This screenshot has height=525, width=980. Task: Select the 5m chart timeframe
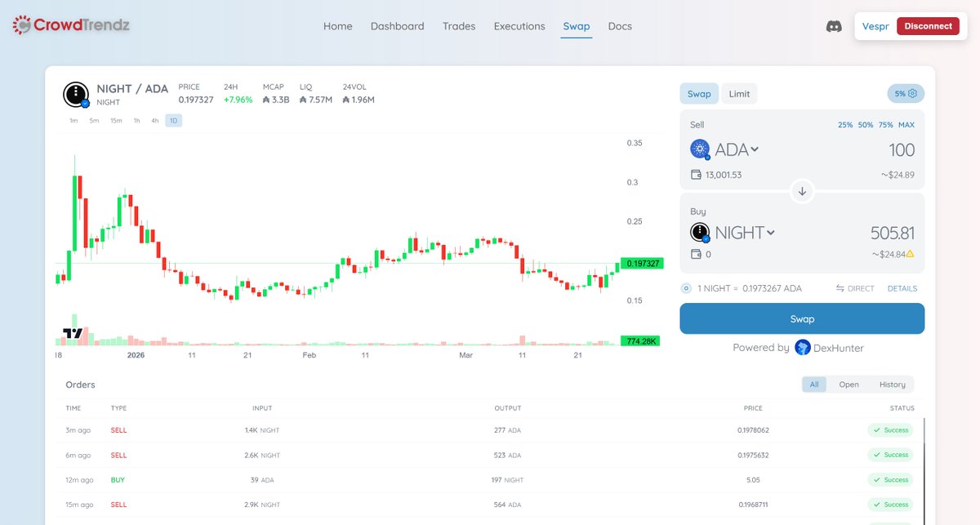tap(94, 121)
